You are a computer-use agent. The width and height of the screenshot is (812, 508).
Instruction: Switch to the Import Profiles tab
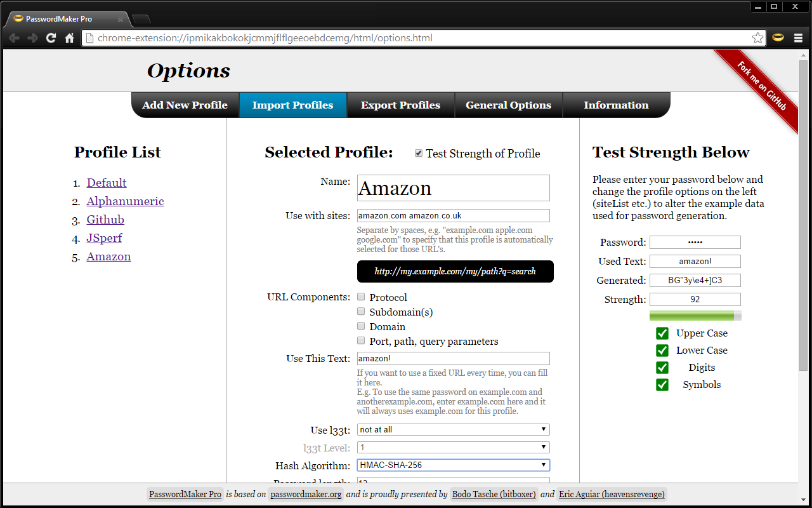[293, 105]
